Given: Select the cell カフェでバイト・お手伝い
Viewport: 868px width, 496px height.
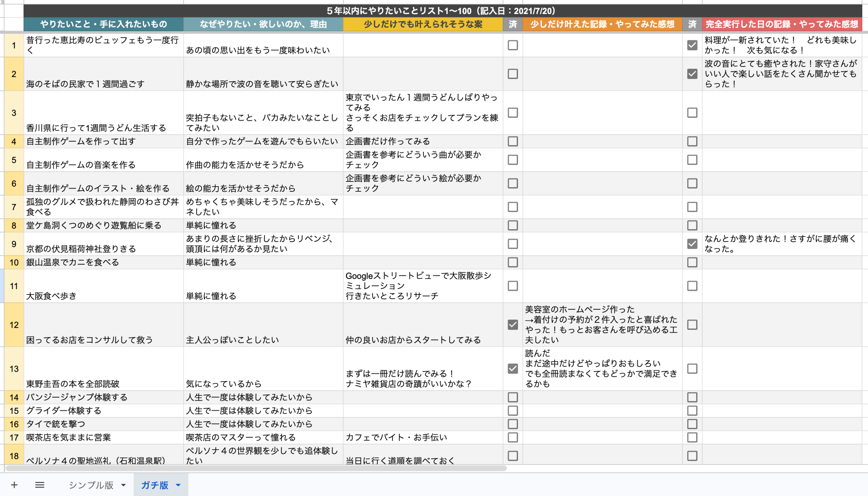Looking at the screenshot, I should tap(423, 437).
